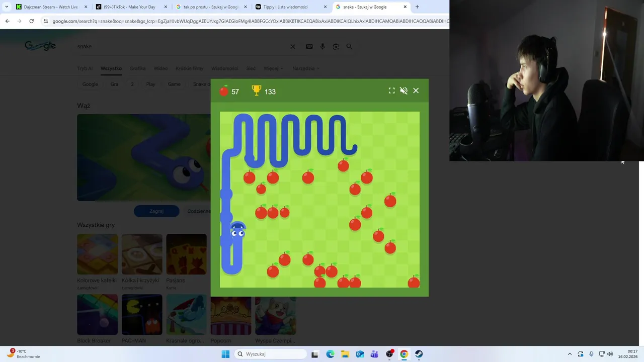Show hidden system tray icons

[x=570, y=354]
